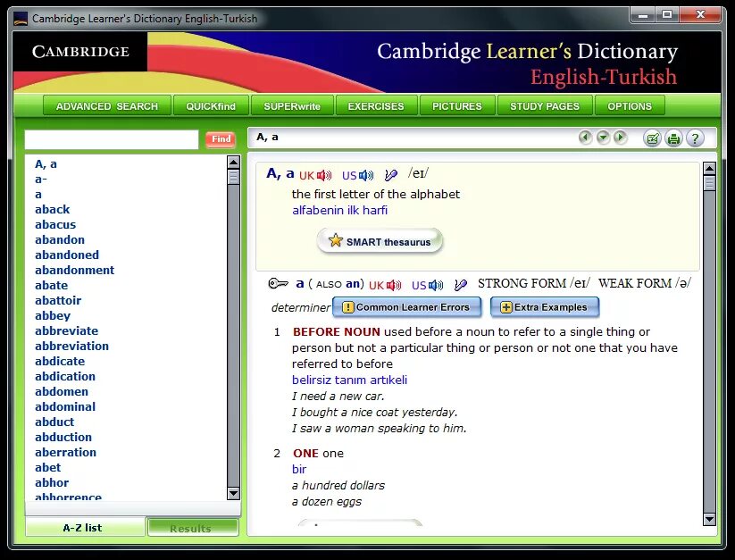Maximize the dictionary window
The image size is (735, 560).
[666, 15]
